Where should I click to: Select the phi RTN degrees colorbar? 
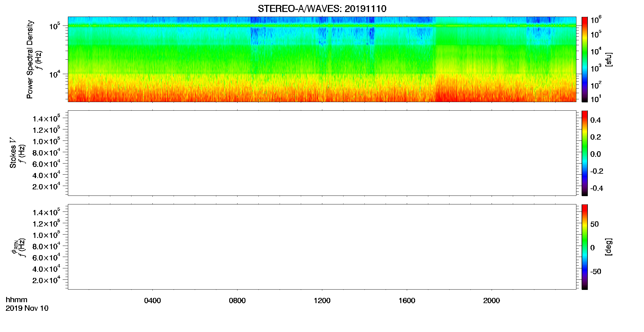(585, 247)
